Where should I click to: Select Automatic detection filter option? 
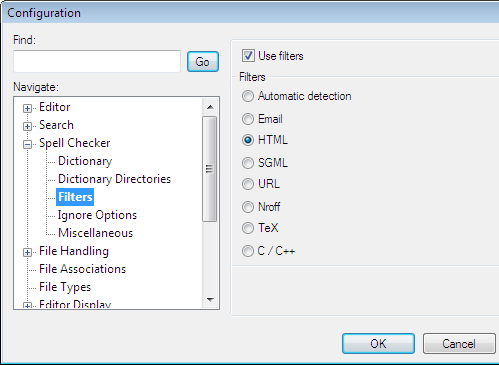coord(248,96)
